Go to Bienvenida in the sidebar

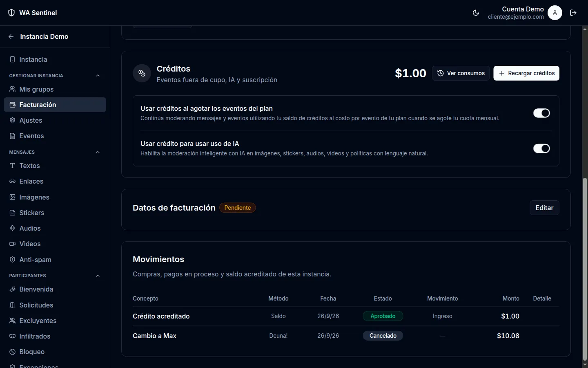(55, 289)
